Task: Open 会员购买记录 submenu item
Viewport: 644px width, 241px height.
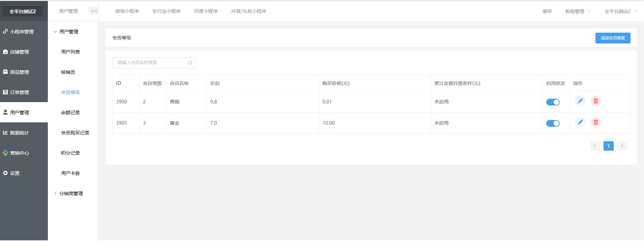Action: (75, 133)
